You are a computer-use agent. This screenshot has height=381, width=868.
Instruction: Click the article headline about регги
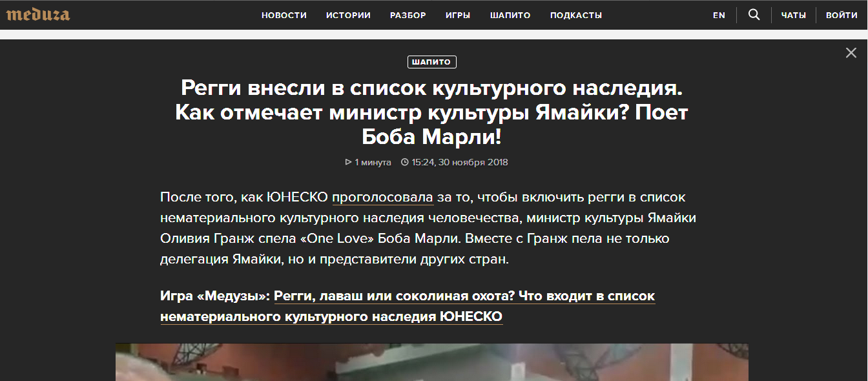pyautogui.click(x=432, y=112)
